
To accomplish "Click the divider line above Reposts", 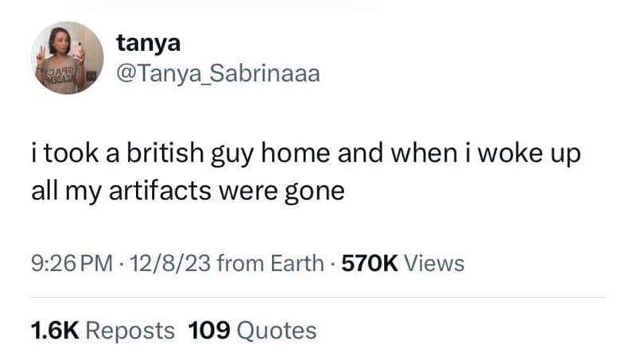I will pyautogui.click(x=318, y=297).
